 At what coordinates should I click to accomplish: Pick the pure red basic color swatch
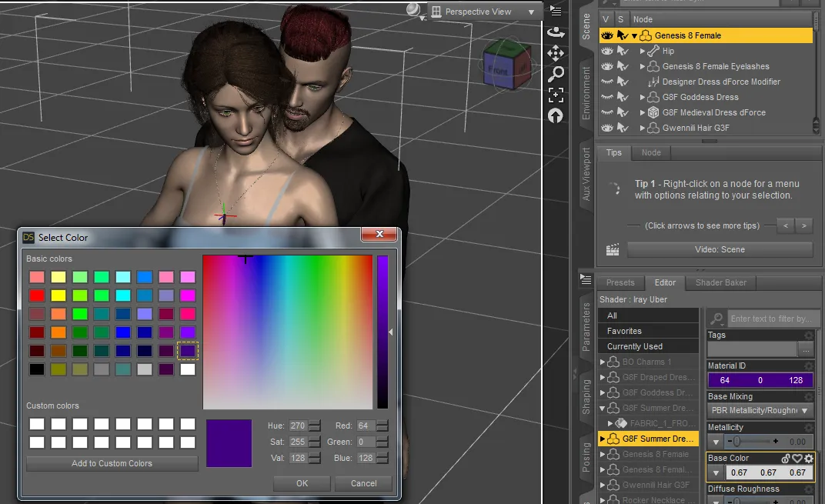pos(36,295)
